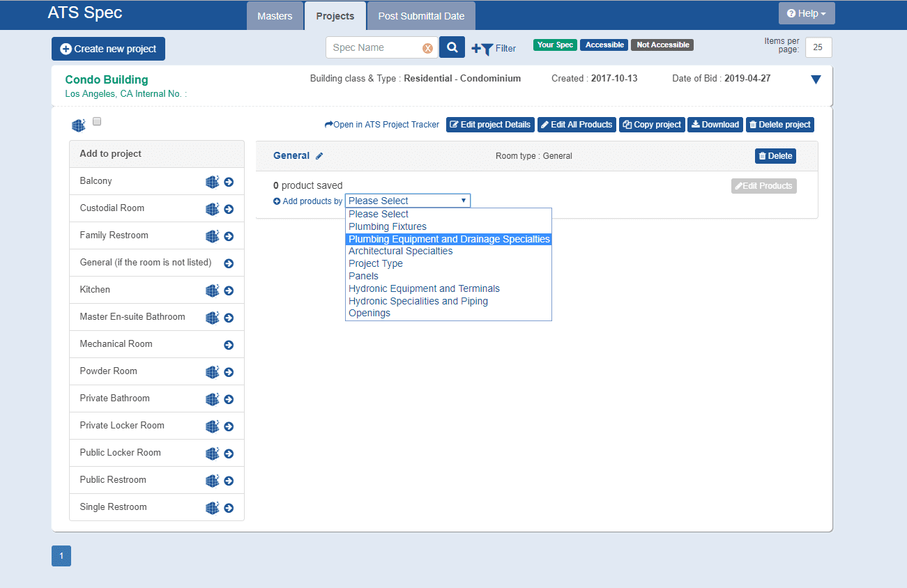Click the Your Spec legend badge
Image resolution: width=907 pixels, height=588 pixels.
tap(556, 45)
